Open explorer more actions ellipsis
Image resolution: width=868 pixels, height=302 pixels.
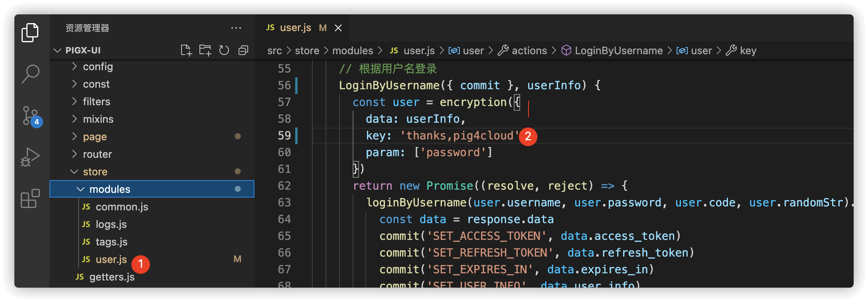point(236,28)
